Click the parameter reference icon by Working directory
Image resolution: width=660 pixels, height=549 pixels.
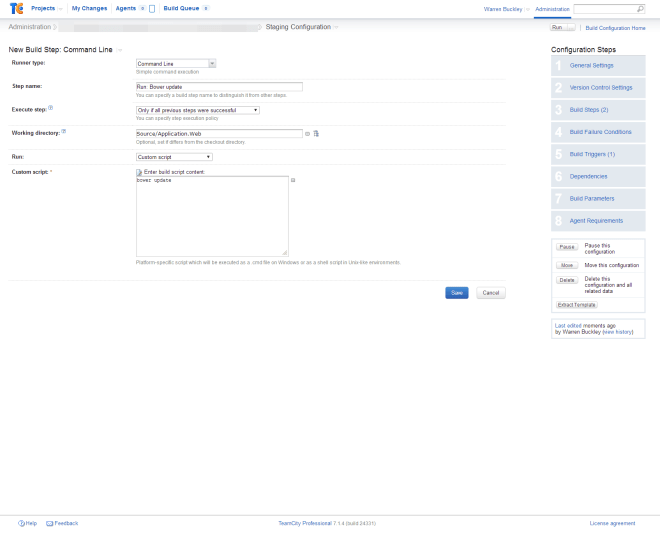[308, 133]
